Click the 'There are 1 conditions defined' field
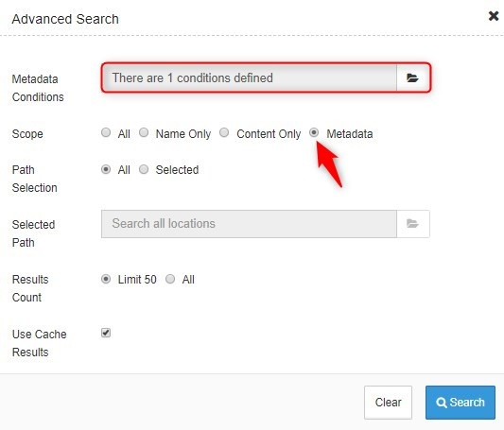The width and height of the screenshot is (504, 430). (249, 77)
